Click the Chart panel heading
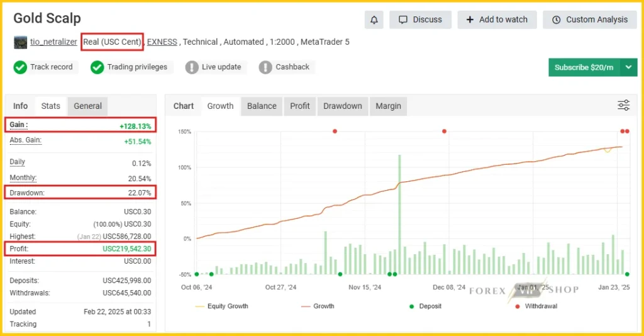The width and height of the screenshot is (644, 336). click(183, 106)
